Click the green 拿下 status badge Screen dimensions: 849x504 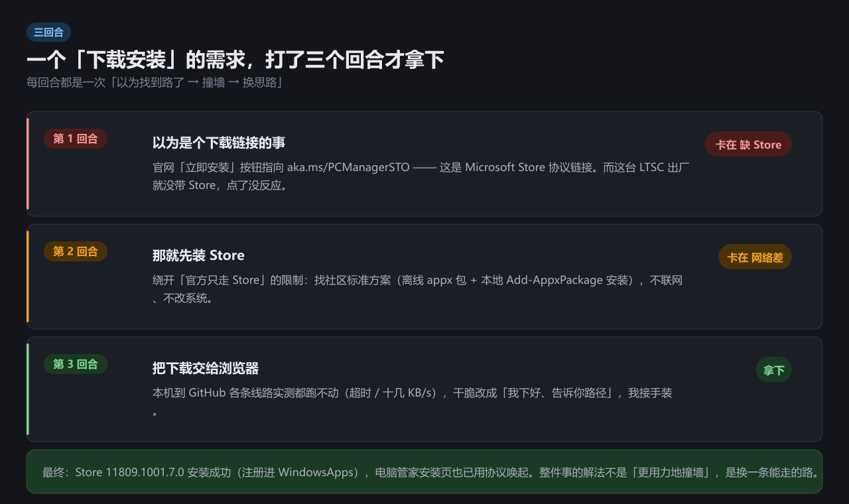pos(773,370)
